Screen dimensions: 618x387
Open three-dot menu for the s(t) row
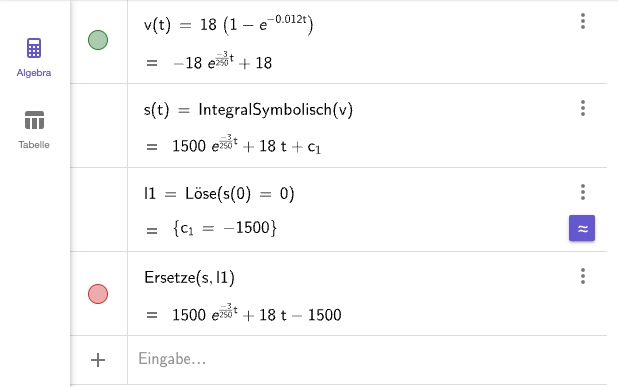[583, 108]
